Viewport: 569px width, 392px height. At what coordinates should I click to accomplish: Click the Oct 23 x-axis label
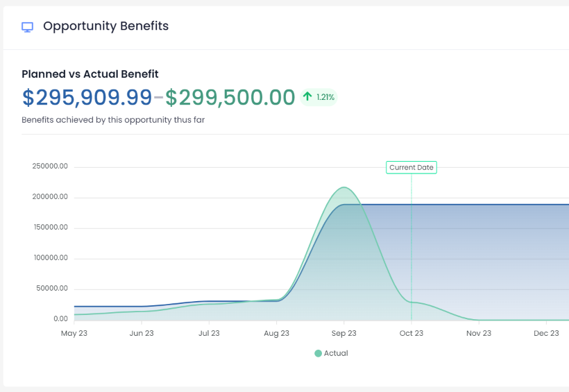tap(411, 334)
